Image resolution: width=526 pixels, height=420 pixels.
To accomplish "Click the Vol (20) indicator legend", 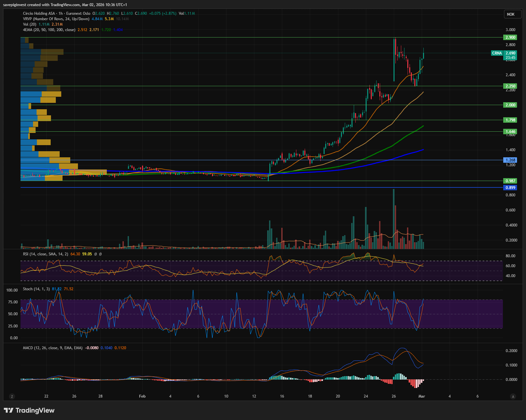I will [x=30, y=24].
